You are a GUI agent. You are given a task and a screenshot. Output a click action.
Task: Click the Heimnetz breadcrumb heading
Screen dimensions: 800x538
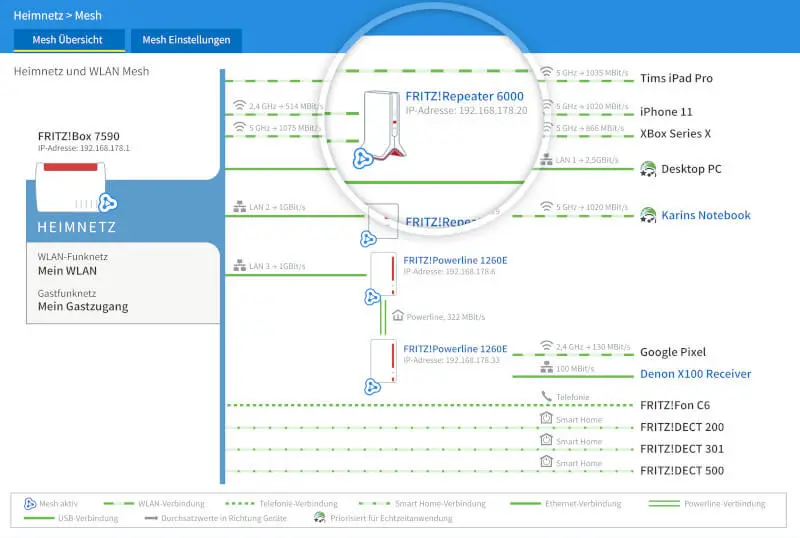pyautogui.click(x=35, y=15)
